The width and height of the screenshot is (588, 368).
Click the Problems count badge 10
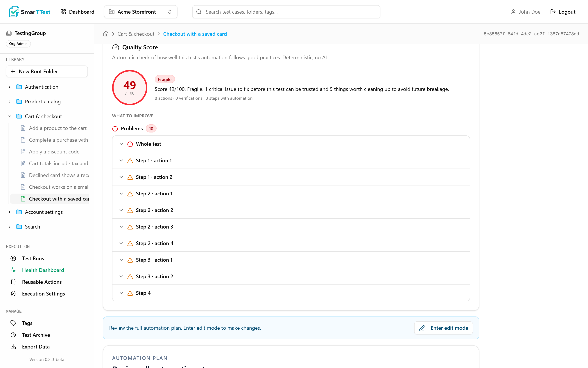151,128
